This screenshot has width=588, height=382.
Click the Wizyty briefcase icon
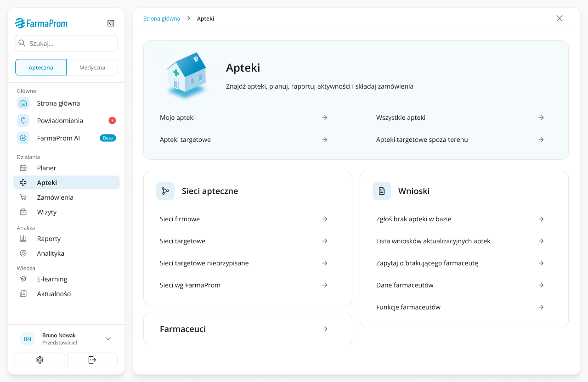[x=23, y=212]
